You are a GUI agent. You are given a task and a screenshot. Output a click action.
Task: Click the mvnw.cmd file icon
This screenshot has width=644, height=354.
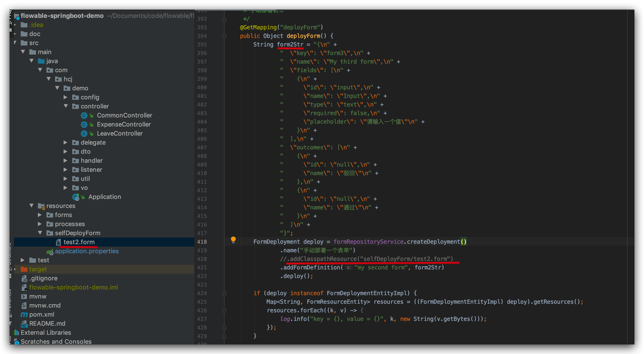(24, 306)
